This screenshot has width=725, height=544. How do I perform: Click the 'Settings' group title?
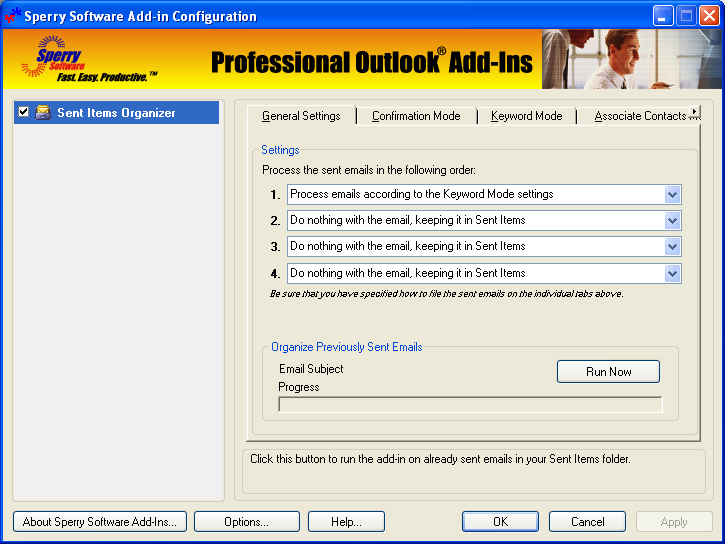point(280,150)
